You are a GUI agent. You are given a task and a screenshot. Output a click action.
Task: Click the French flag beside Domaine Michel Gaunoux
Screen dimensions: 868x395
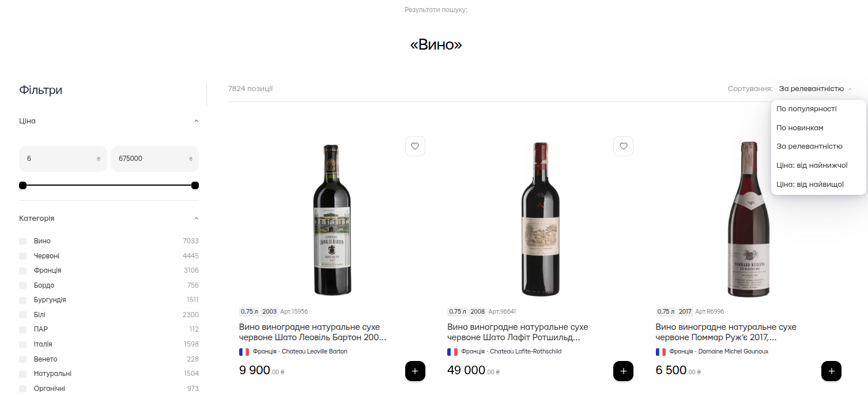point(661,352)
